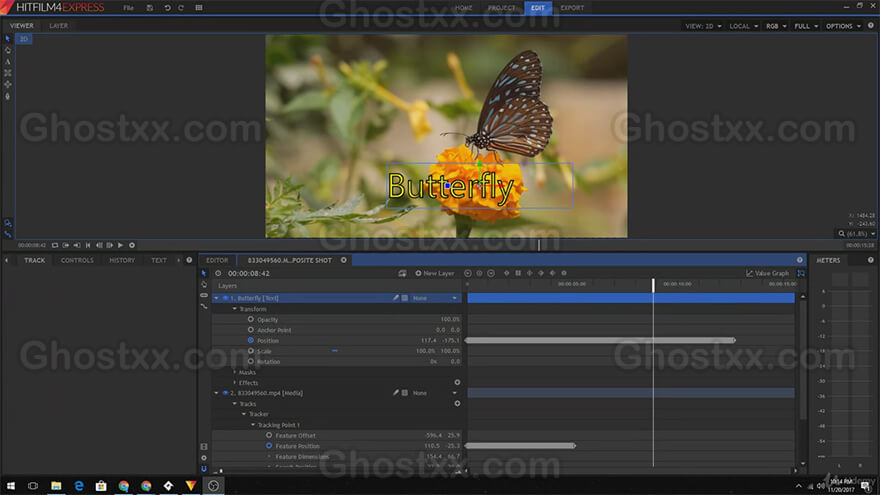The width and height of the screenshot is (880, 495).
Task: Collapse Tracking Point 1
Action: point(253,425)
